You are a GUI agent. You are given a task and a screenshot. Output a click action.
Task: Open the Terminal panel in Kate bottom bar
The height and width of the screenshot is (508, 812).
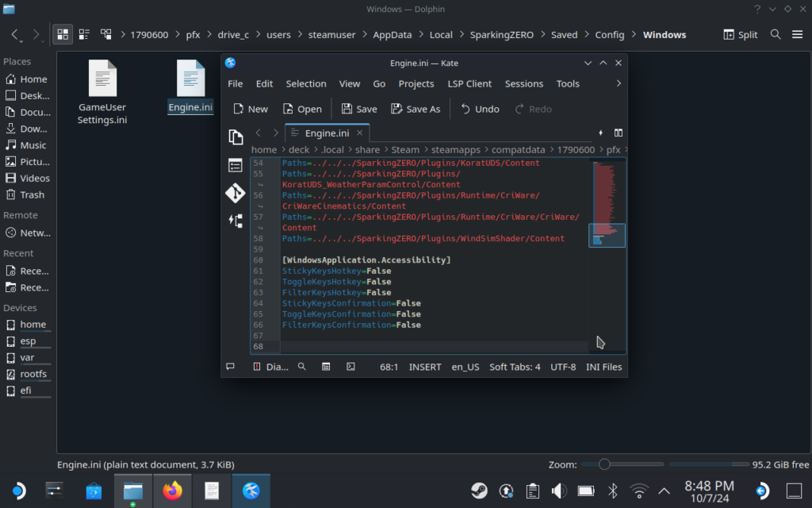coord(350,367)
